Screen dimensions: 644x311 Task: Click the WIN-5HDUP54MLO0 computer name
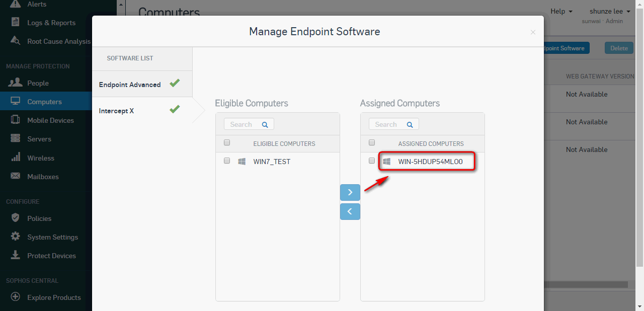430,162
